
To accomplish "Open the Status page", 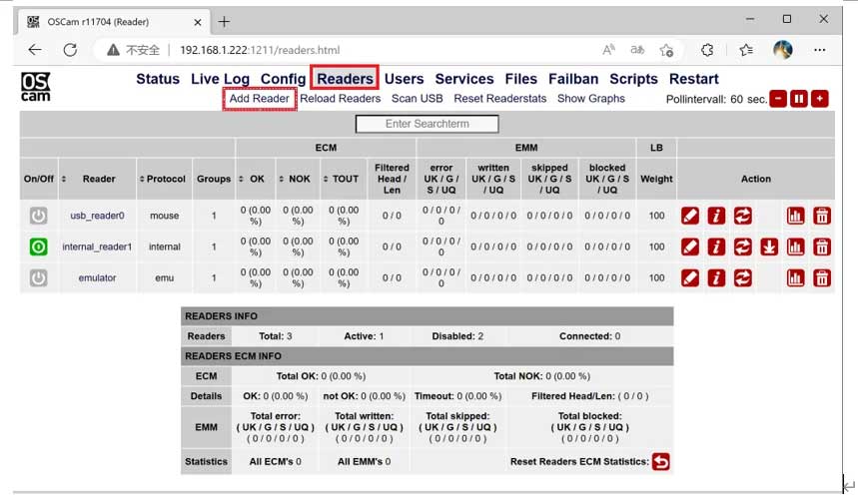I will (x=158, y=79).
